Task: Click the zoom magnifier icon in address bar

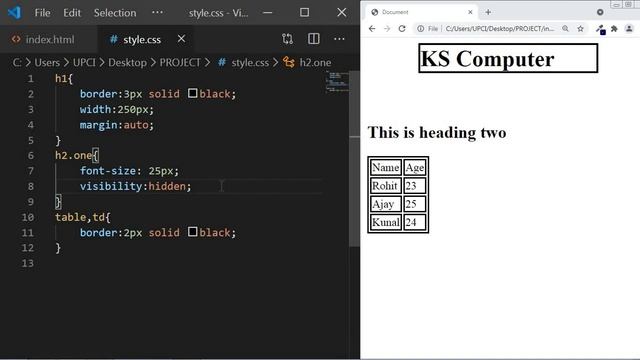Action: pyautogui.click(x=565, y=29)
